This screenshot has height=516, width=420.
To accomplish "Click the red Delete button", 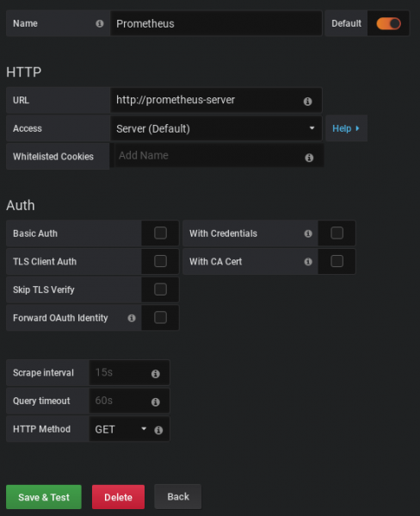I will pos(118,497).
